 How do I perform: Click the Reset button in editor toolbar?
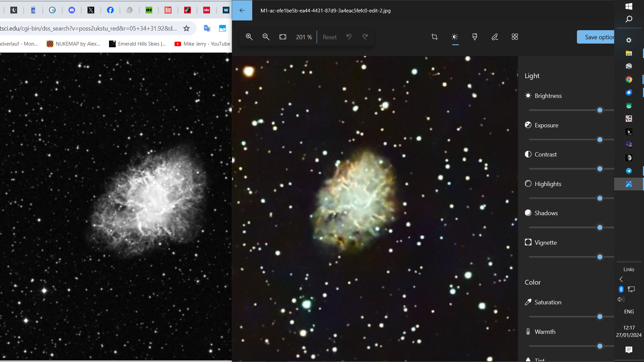tap(330, 37)
